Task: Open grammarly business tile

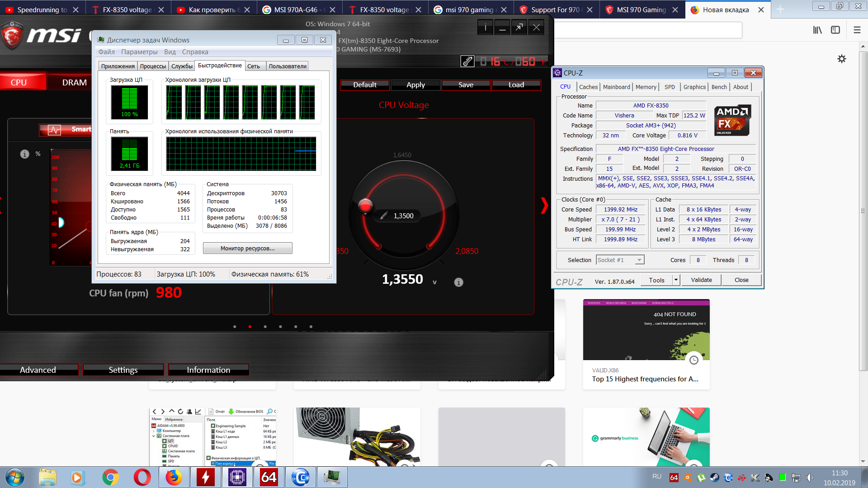Action: tap(646, 437)
